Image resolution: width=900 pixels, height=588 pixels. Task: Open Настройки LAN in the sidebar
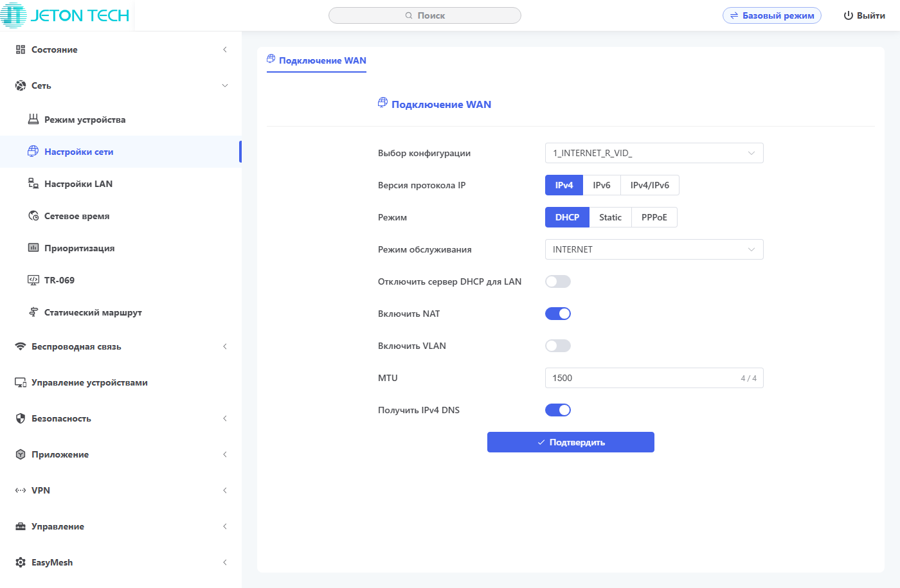(x=78, y=184)
